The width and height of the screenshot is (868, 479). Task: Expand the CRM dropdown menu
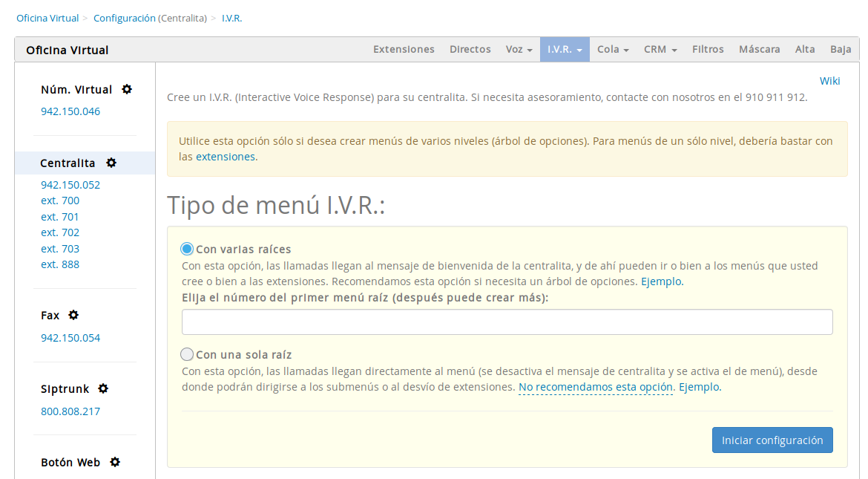660,49
